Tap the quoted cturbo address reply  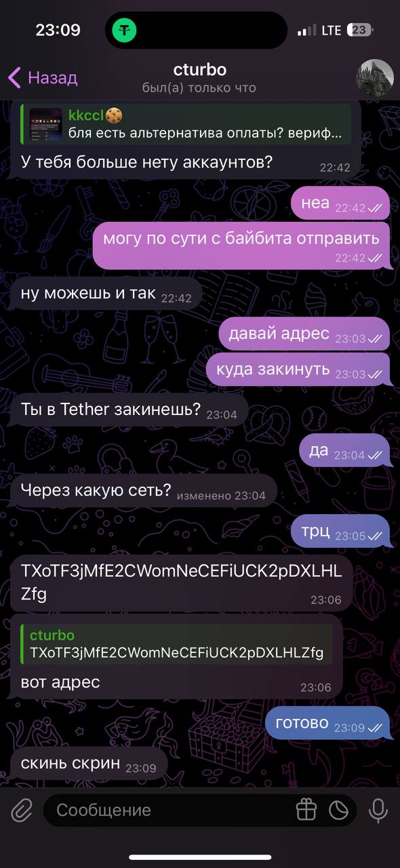(178, 644)
